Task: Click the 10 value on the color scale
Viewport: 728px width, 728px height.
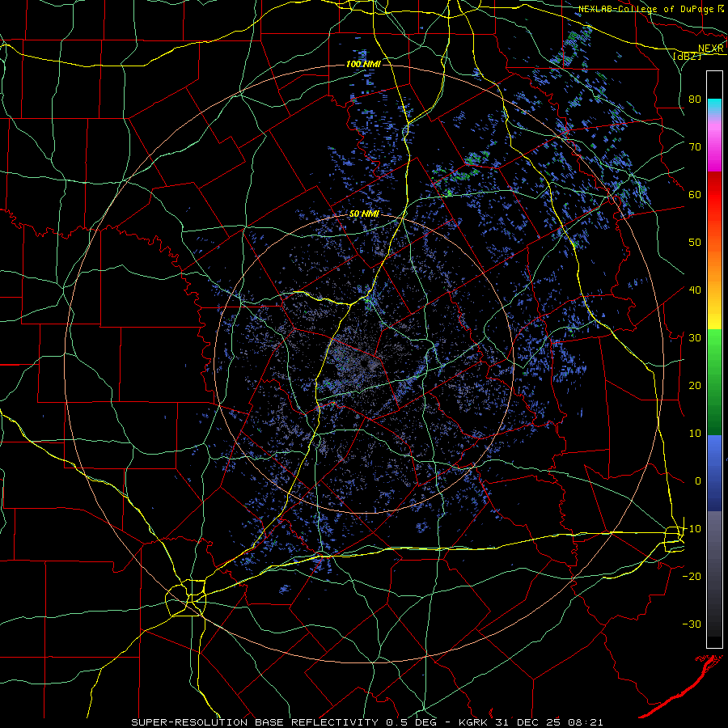Action: (695, 434)
